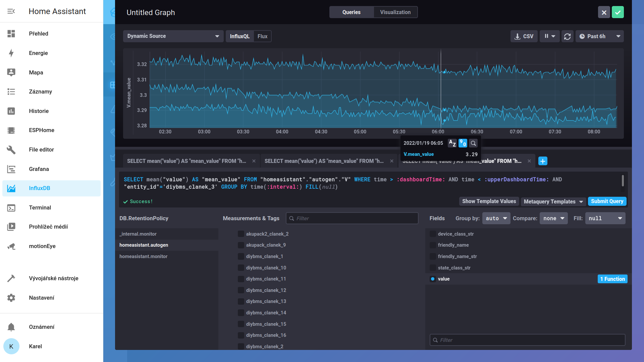Open Karel user profile avatar
The image size is (644, 362).
11,346
